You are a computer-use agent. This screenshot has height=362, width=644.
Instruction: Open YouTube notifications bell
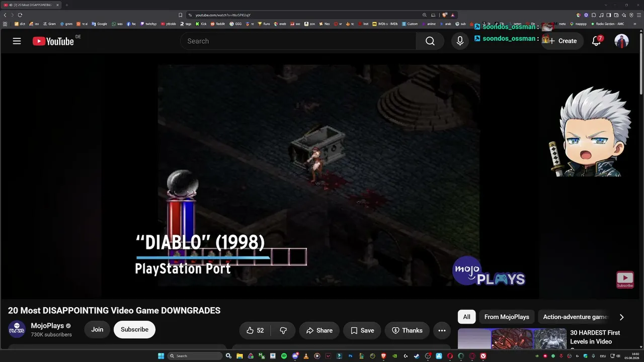point(596,41)
